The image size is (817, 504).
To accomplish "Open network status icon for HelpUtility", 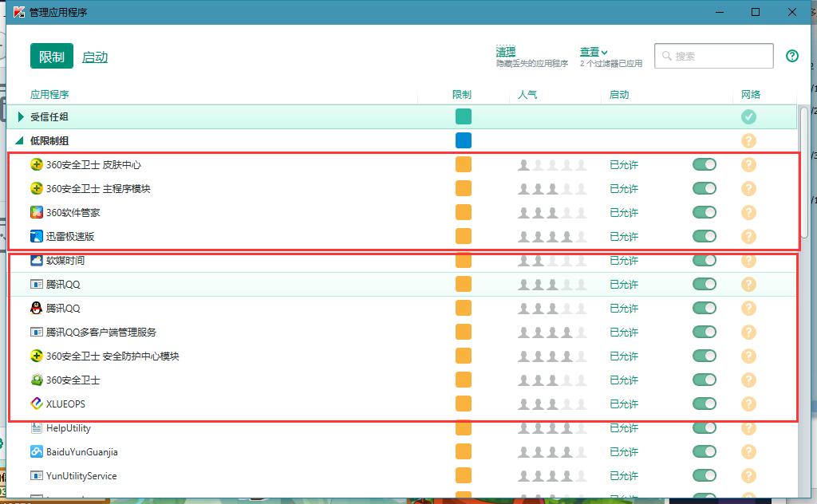I will (x=748, y=428).
